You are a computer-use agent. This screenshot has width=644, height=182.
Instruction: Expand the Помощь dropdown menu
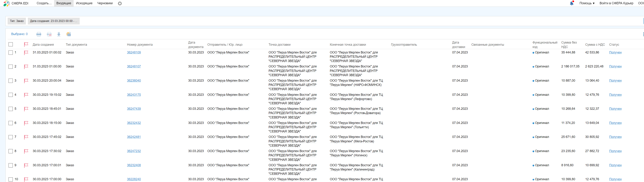[x=587, y=3]
